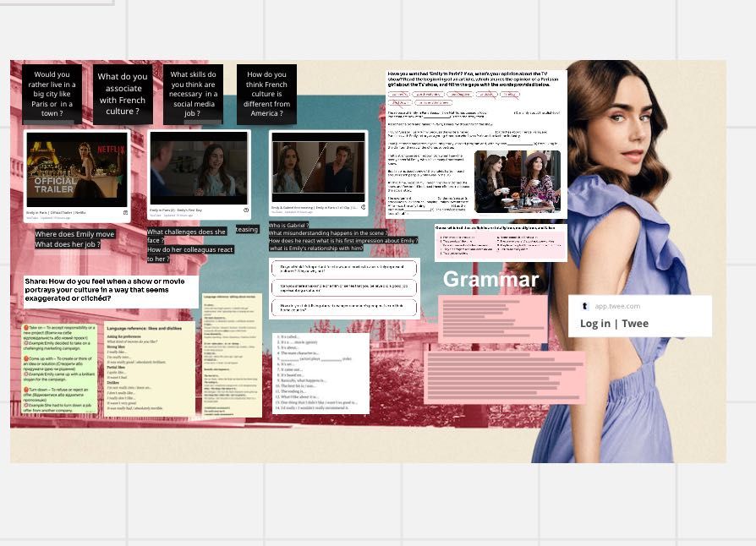Click the 'Where does Emily move' text

pos(74,234)
